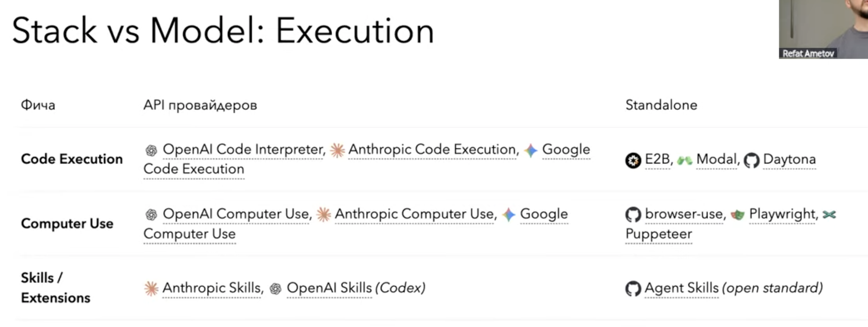Click the GitHub icon beside Agent Skills
This screenshot has width=868, height=327.
(x=633, y=289)
